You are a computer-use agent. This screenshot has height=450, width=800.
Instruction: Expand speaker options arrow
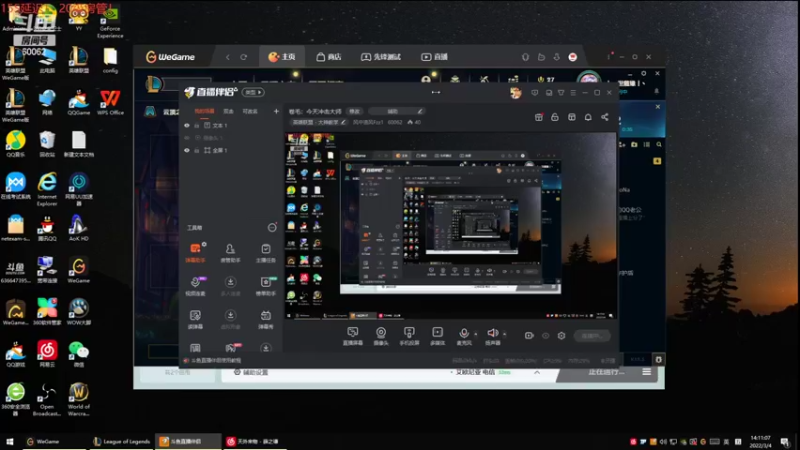[x=505, y=334]
